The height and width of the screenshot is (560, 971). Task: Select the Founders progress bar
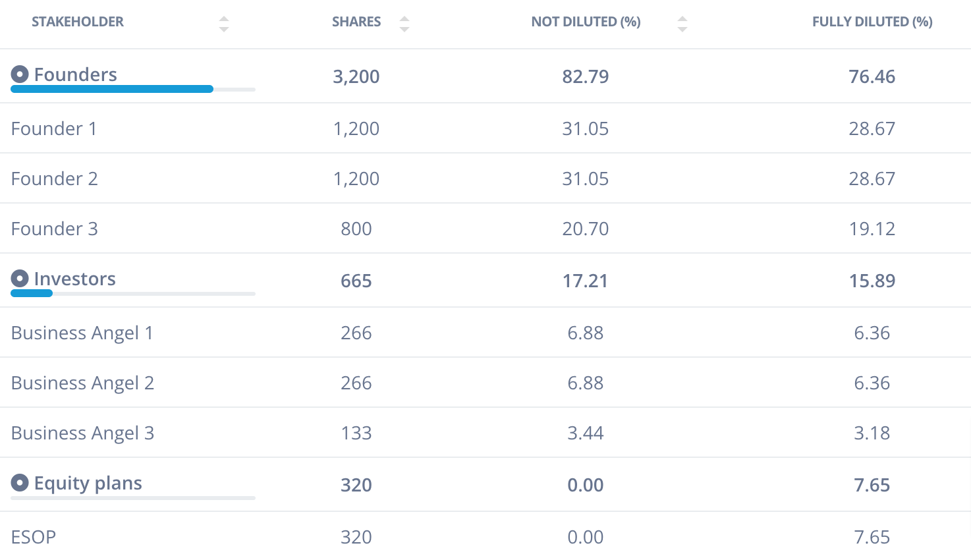pos(112,89)
